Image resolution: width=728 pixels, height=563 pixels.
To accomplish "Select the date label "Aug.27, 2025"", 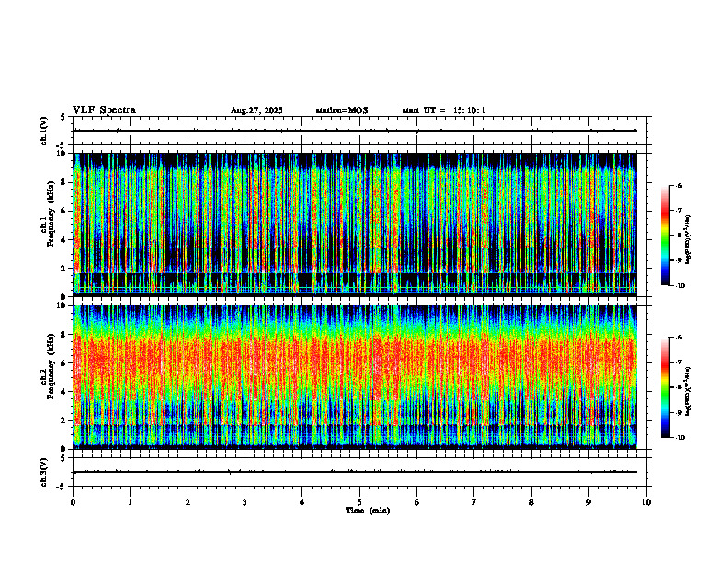I will click(x=256, y=110).
